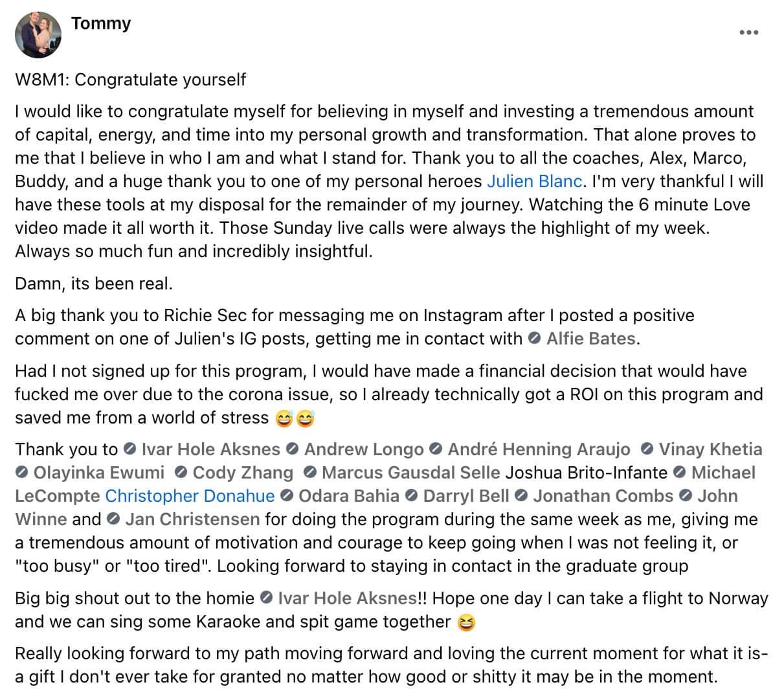
Task: Open Andrew Longo's tagged profile
Action: point(364,449)
